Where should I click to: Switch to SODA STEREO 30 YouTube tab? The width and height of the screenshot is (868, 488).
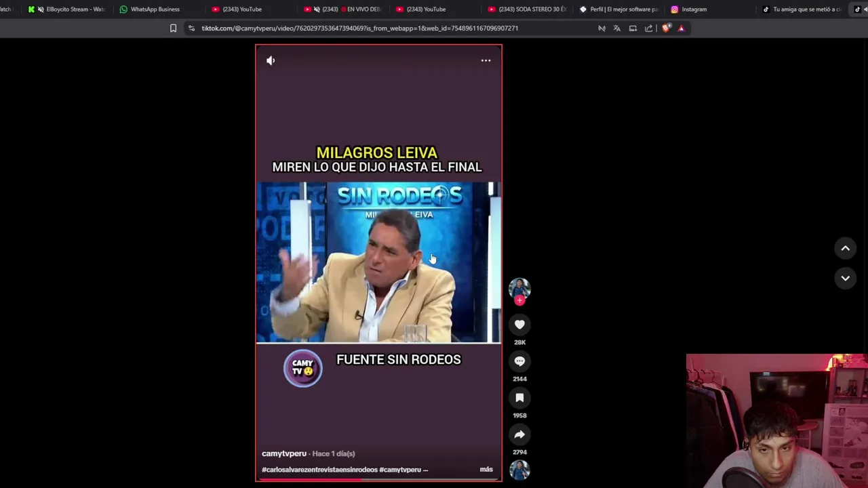click(527, 9)
